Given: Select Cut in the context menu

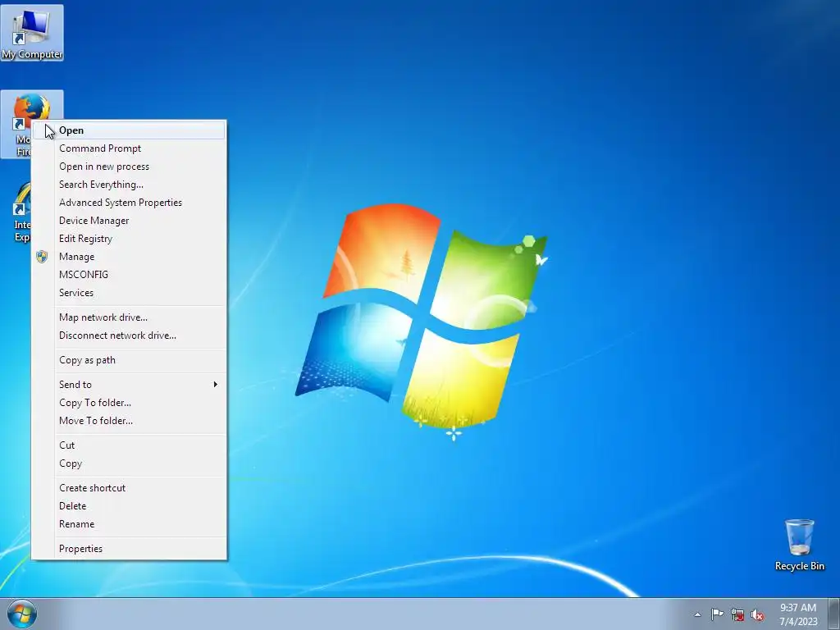Looking at the screenshot, I should pos(129,445).
